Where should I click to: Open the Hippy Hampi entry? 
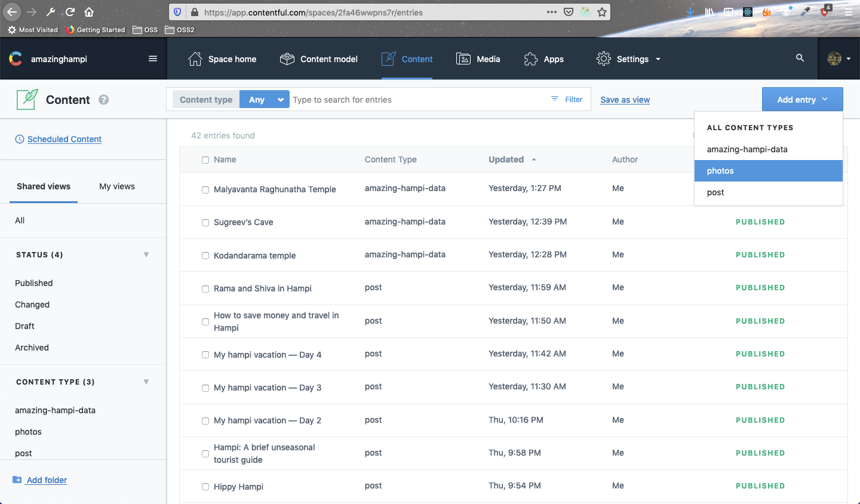pos(238,487)
